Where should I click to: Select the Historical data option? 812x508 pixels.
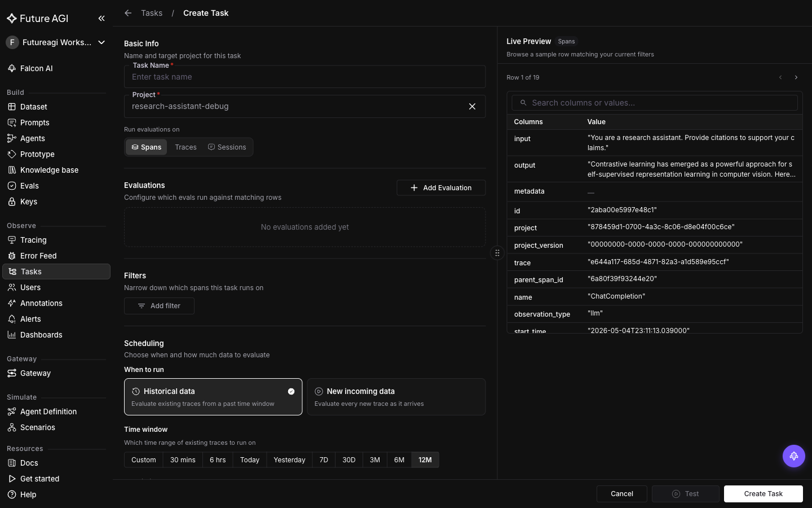click(213, 397)
